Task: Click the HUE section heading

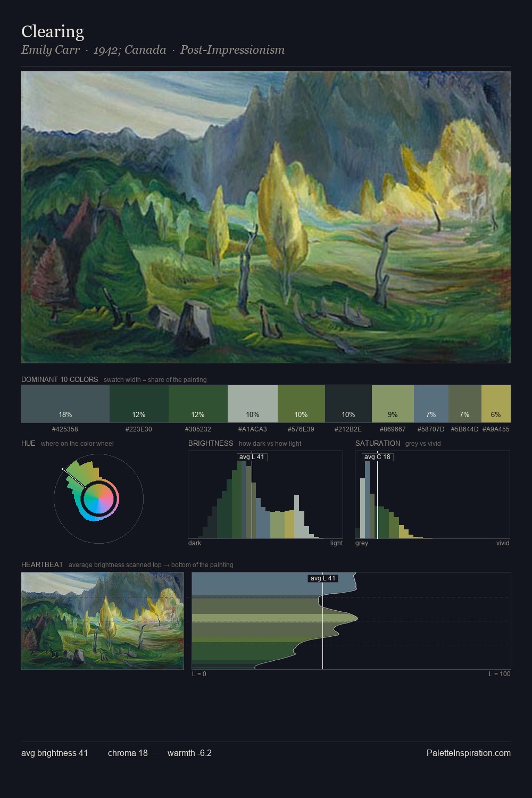Action: pyautogui.click(x=28, y=443)
